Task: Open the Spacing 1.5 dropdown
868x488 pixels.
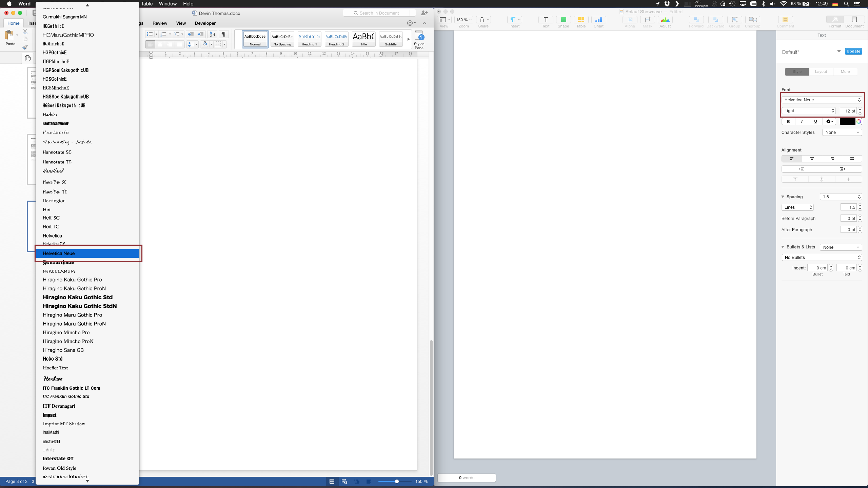Action: (841, 197)
